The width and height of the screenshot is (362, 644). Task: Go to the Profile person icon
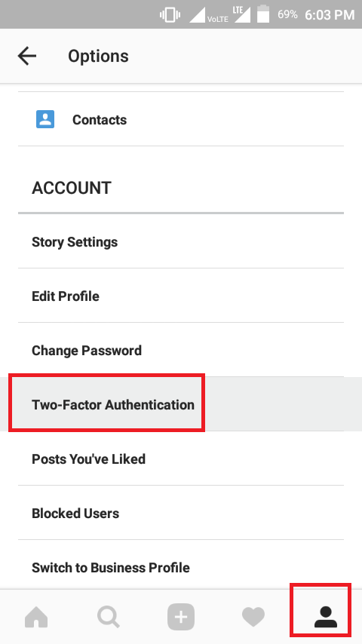(x=326, y=617)
